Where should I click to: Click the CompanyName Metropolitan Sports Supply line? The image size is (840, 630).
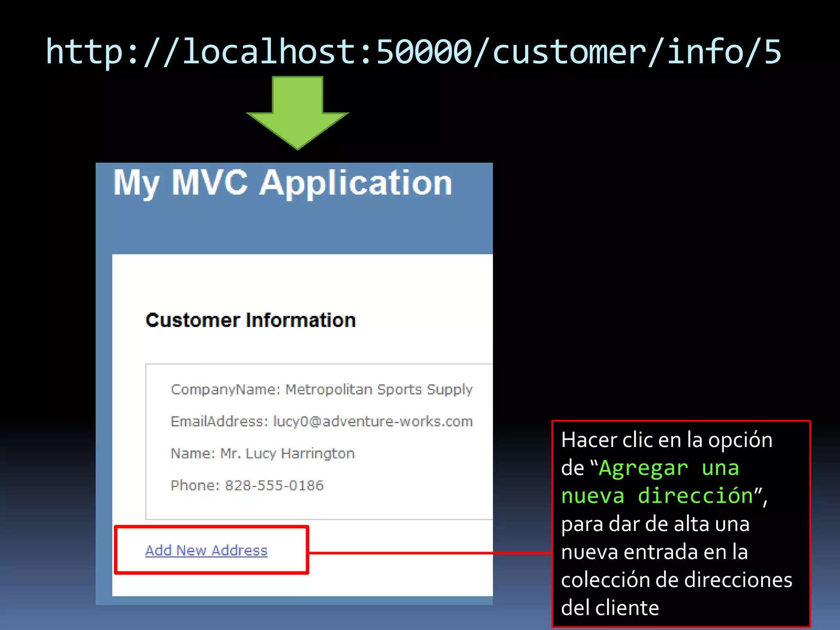[x=322, y=389]
